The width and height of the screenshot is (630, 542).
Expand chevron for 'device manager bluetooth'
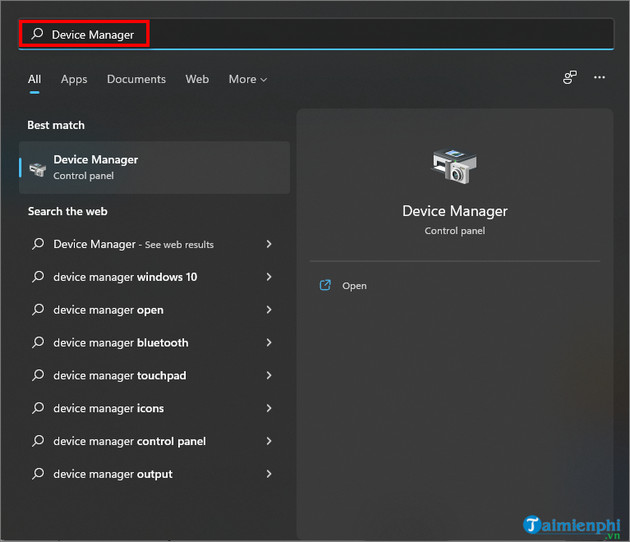tap(269, 343)
